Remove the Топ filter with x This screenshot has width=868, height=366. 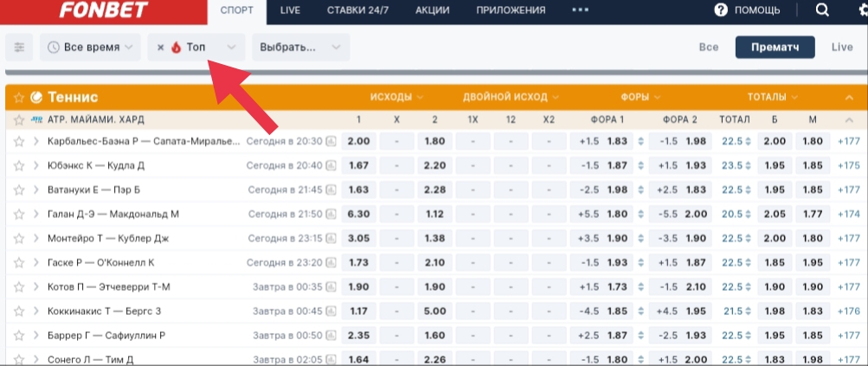160,48
